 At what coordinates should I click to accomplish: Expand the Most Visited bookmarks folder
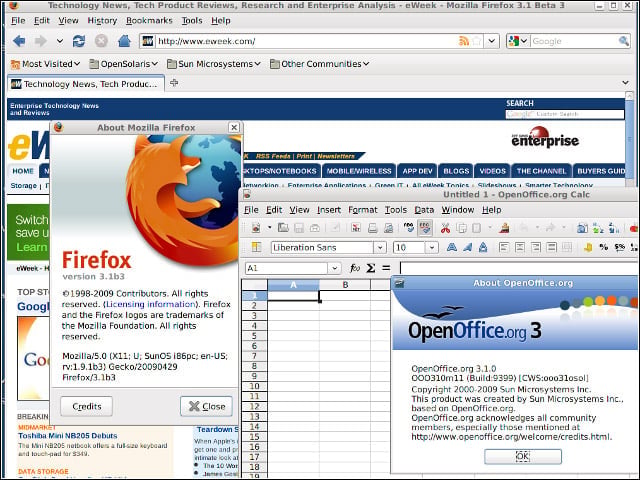tap(45, 64)
